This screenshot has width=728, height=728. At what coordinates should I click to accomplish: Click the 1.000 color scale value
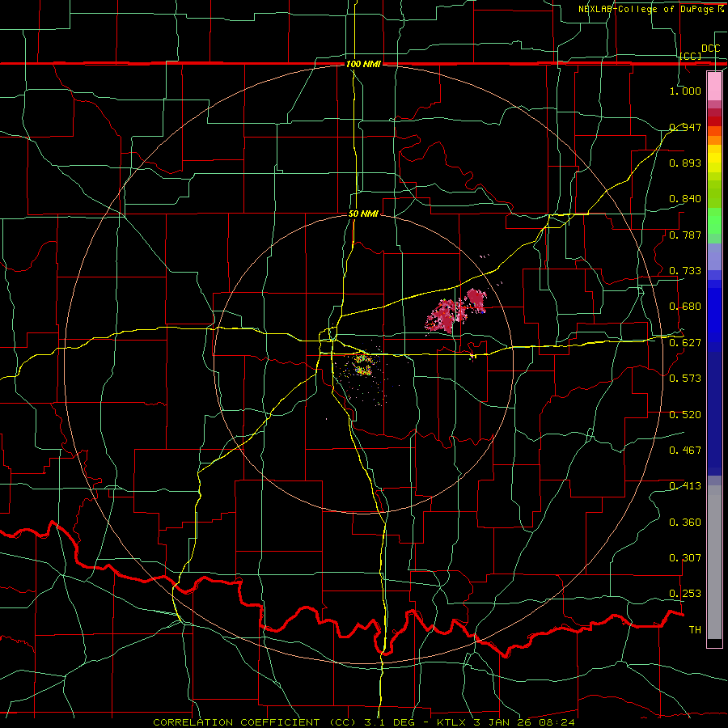click(x=685, y=91)
